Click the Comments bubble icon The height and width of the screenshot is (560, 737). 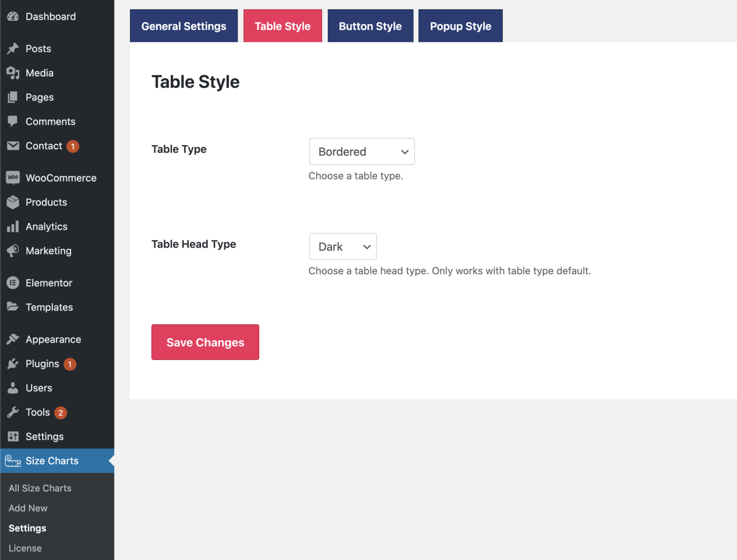point(13,121)
